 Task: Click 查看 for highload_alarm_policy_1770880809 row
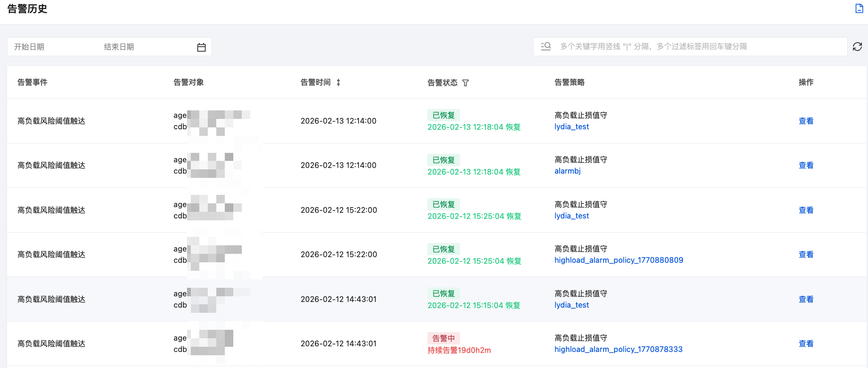point(806,255)
